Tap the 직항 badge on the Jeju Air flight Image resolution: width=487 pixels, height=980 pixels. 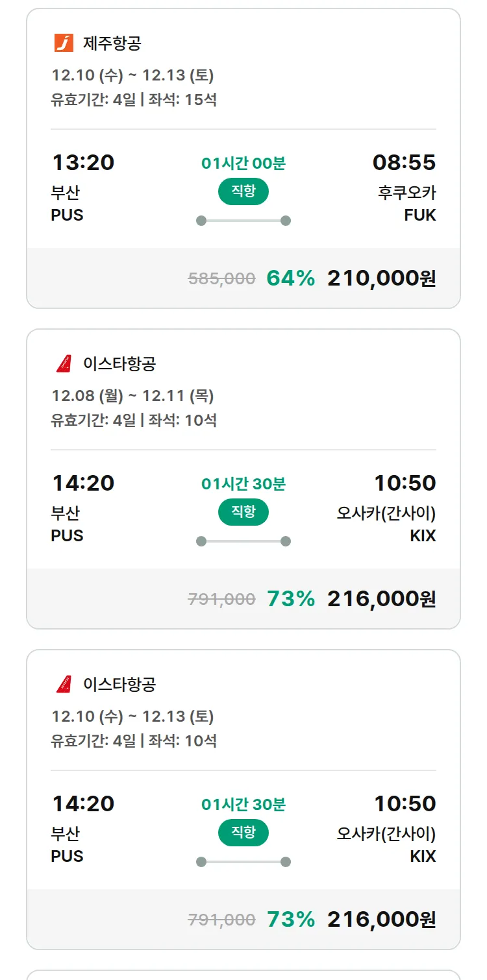click(243, 191)
